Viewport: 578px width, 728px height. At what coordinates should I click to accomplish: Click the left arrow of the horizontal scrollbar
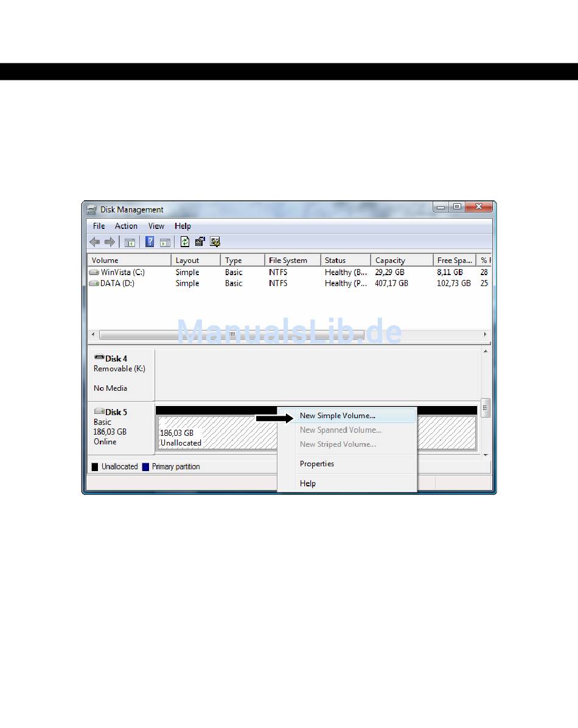click(93, 334)
